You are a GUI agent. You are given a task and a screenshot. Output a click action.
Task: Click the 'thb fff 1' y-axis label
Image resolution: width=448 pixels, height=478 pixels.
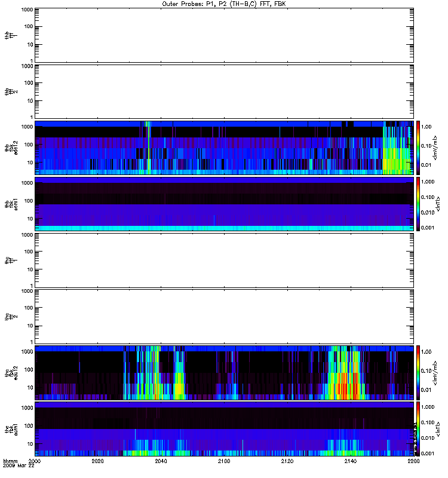click(x=11, y=35)
